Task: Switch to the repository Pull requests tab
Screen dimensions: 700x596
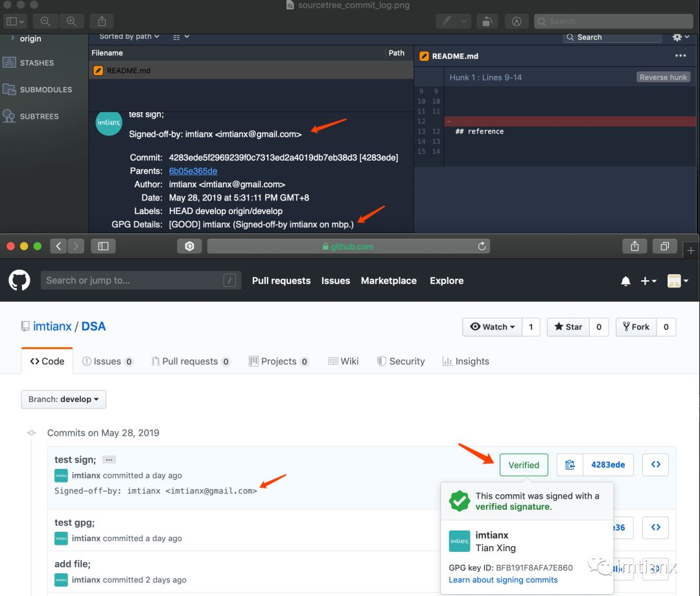Action: [x=191, y=361]
